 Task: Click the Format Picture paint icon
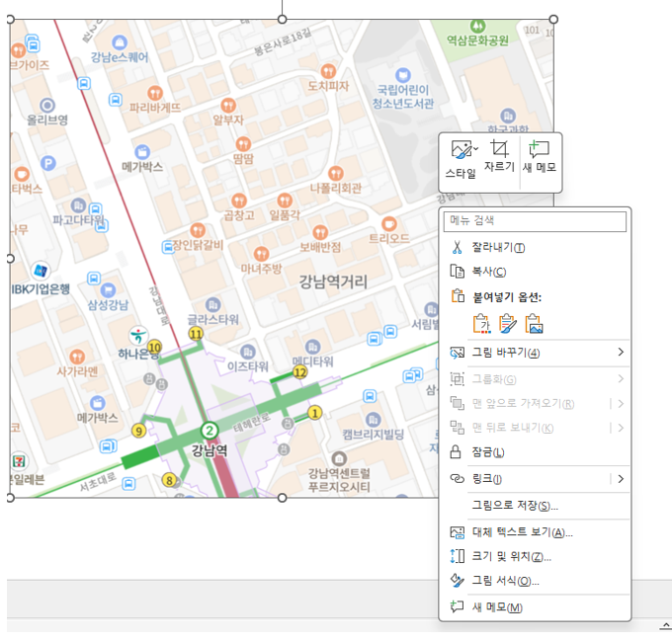coord(457,581)
